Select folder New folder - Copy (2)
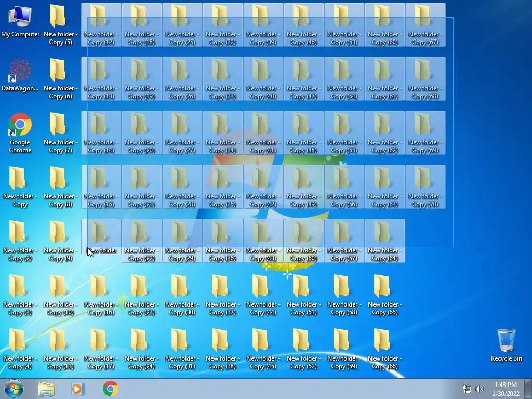The height and width of the screenshot is (399, 532). pos(20,241)
